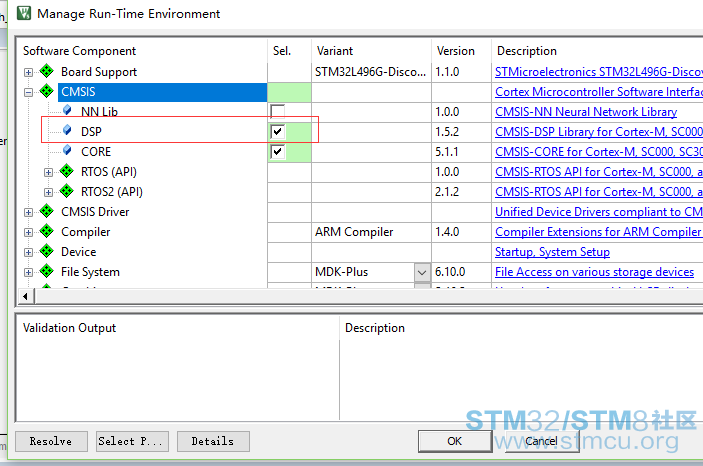Expand the Board Support tree node
The width and height of the screenshot is (703, 466).
28,72
